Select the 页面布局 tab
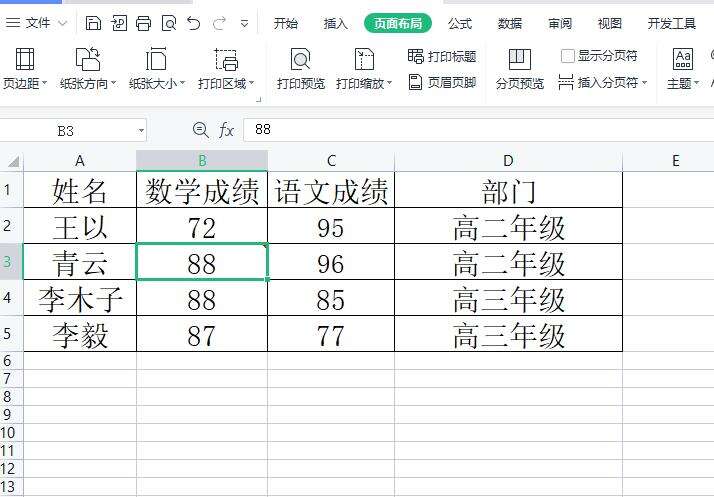 pos(398,23)
